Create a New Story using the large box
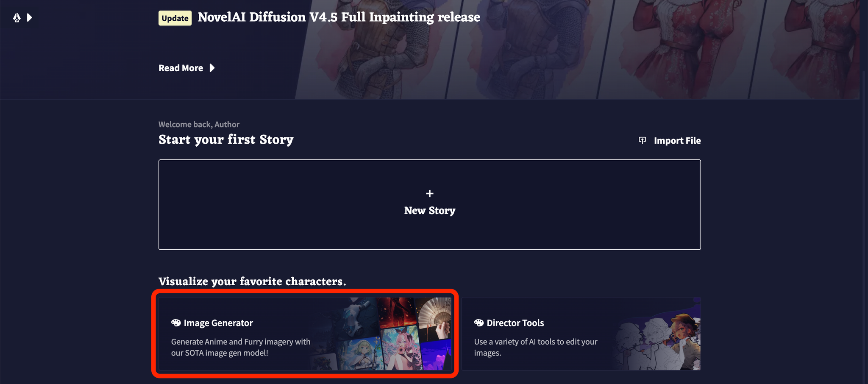 click(x=430, y=205)
